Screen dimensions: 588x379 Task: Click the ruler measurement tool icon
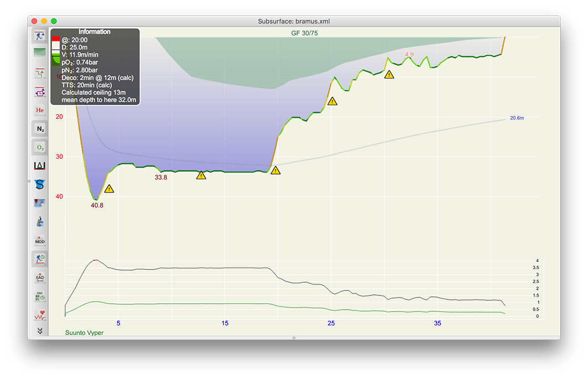click(40, 166)
